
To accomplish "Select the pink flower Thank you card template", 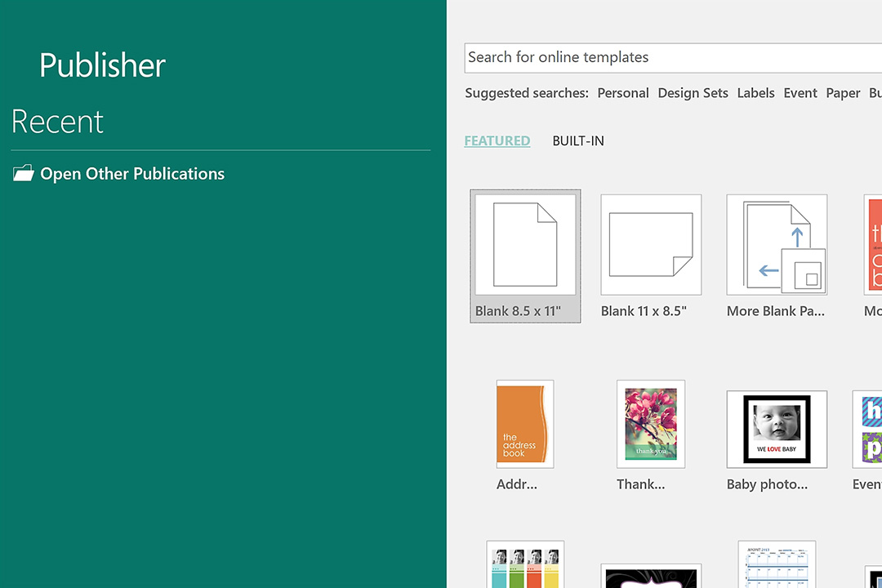I will pos(651,424).
